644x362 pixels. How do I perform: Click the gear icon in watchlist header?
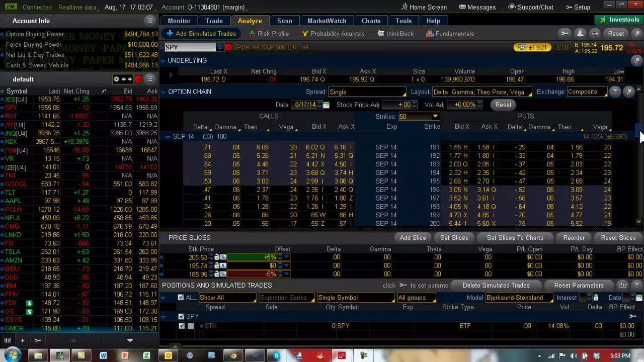coord(116,79)
